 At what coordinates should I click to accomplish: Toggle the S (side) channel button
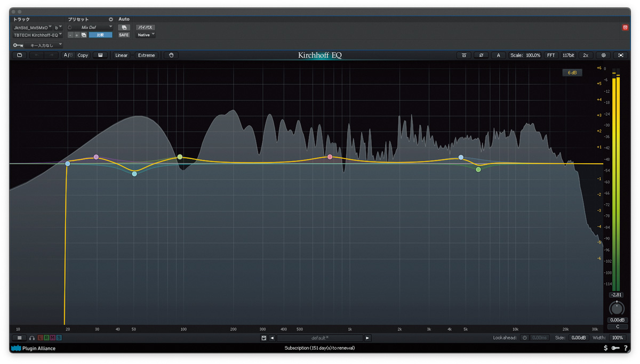pos(59,338)
